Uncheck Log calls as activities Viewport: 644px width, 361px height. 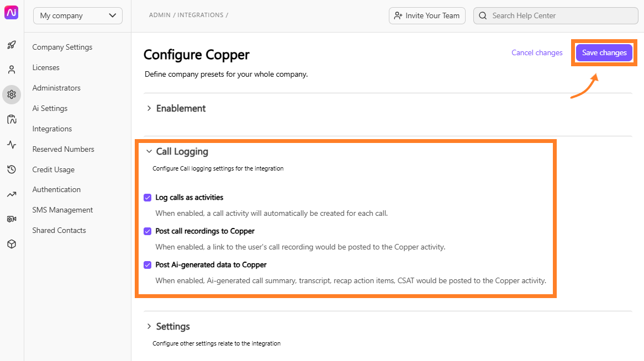click(x=147, y=198)
